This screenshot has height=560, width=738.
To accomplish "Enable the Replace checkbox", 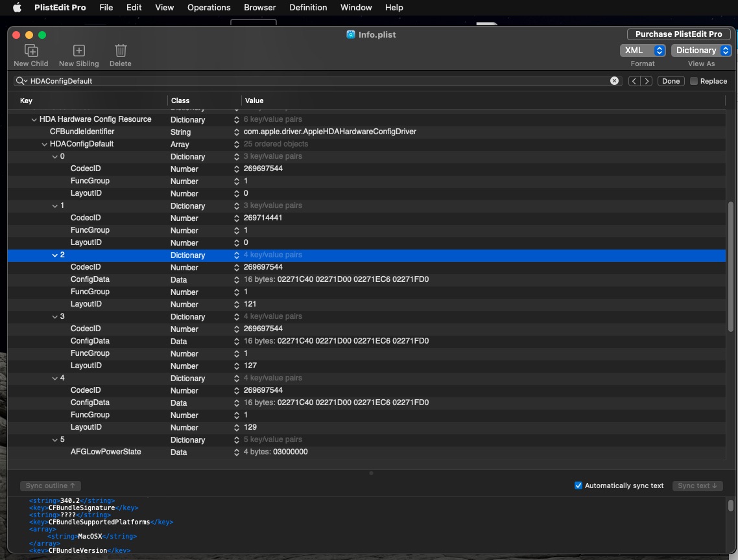I will (694, 81).
